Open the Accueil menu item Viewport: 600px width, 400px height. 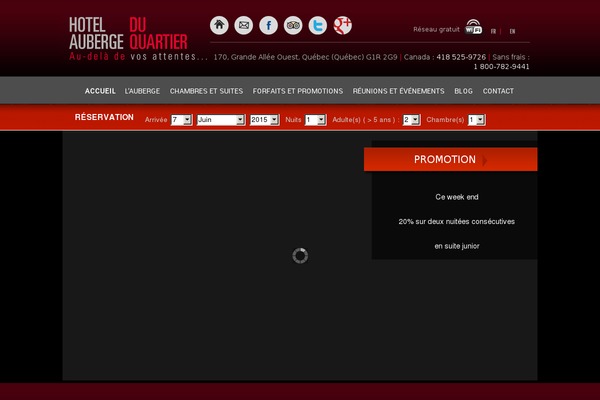coord(100,91)
